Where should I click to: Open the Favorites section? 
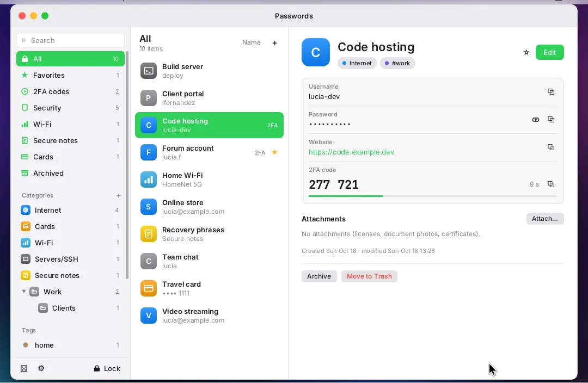pos(70,75)
